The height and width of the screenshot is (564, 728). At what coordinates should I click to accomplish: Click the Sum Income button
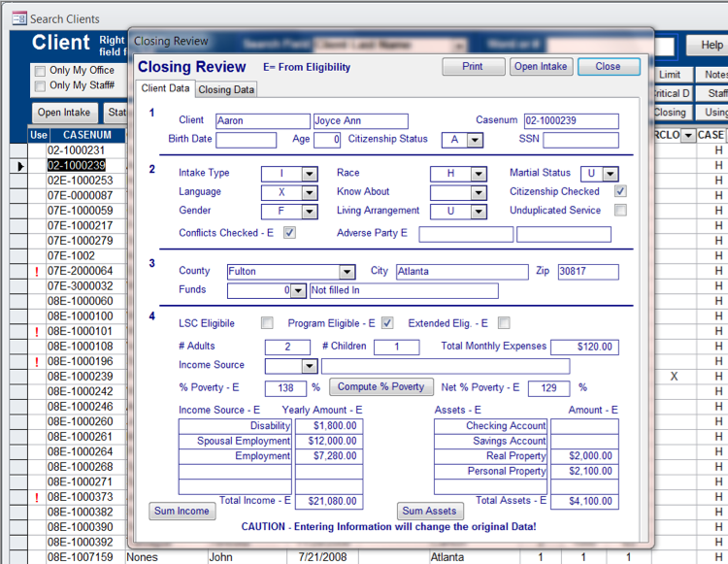coord(182,511)
